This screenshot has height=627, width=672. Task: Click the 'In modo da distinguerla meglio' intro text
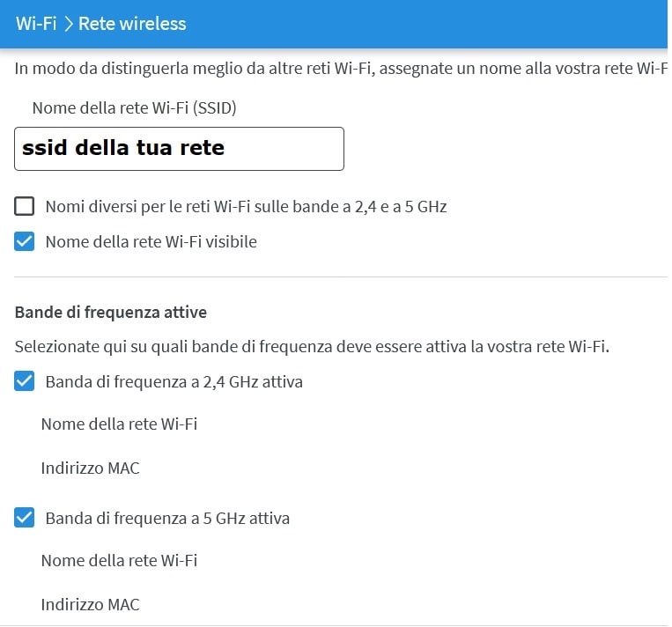[341, 69]
